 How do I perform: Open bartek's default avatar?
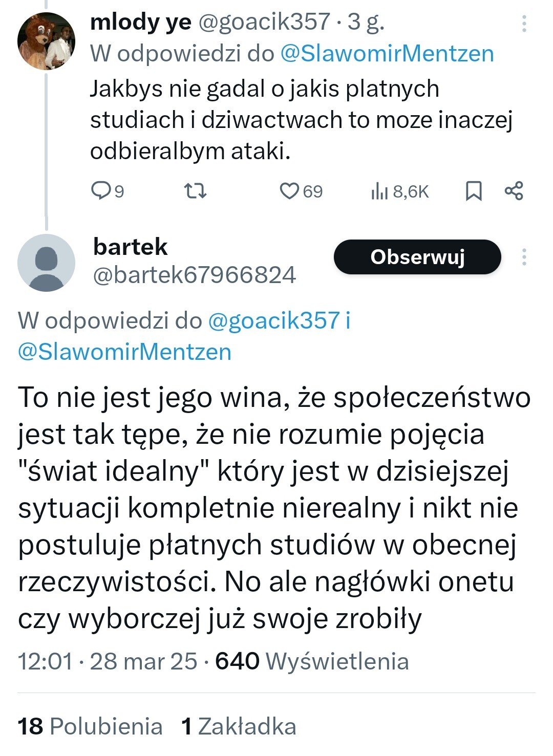46,263
